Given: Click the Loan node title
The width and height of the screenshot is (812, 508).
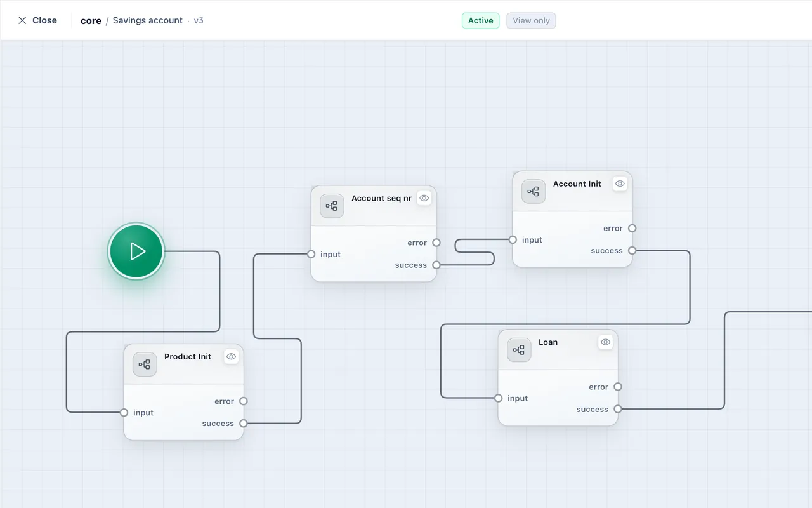Looking at the screenshot, I should pos(548,342).
